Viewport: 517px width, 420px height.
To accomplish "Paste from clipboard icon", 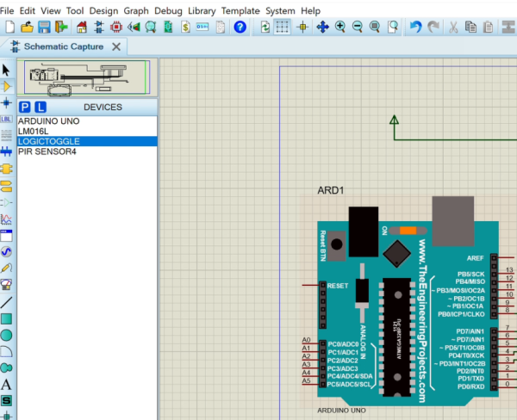I will [488, 27].
